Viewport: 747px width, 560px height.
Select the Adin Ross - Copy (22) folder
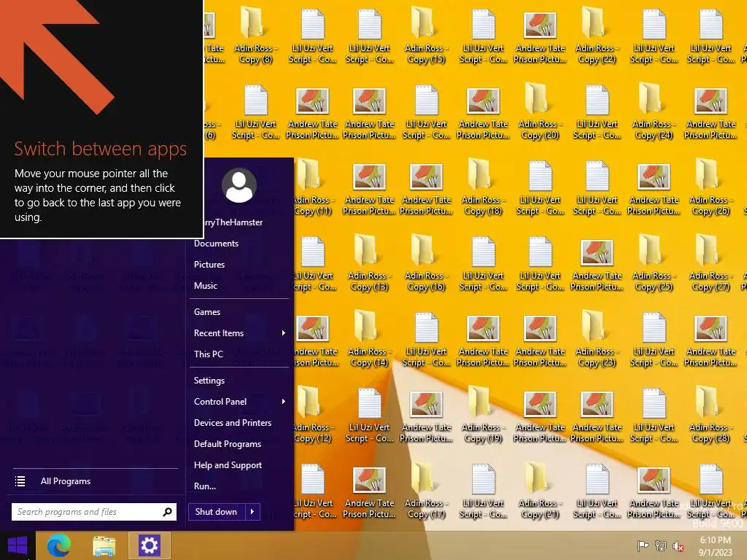[597, 34]
